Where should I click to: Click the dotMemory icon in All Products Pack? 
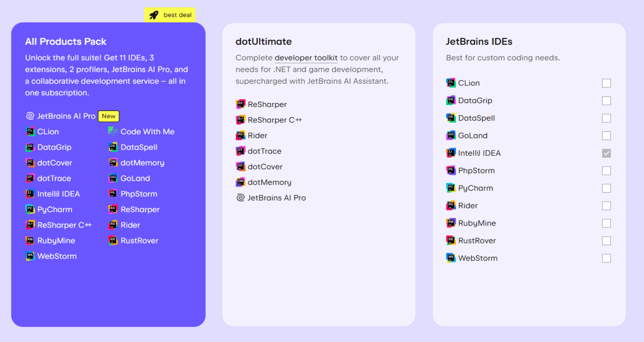click(x=113, y=162)
